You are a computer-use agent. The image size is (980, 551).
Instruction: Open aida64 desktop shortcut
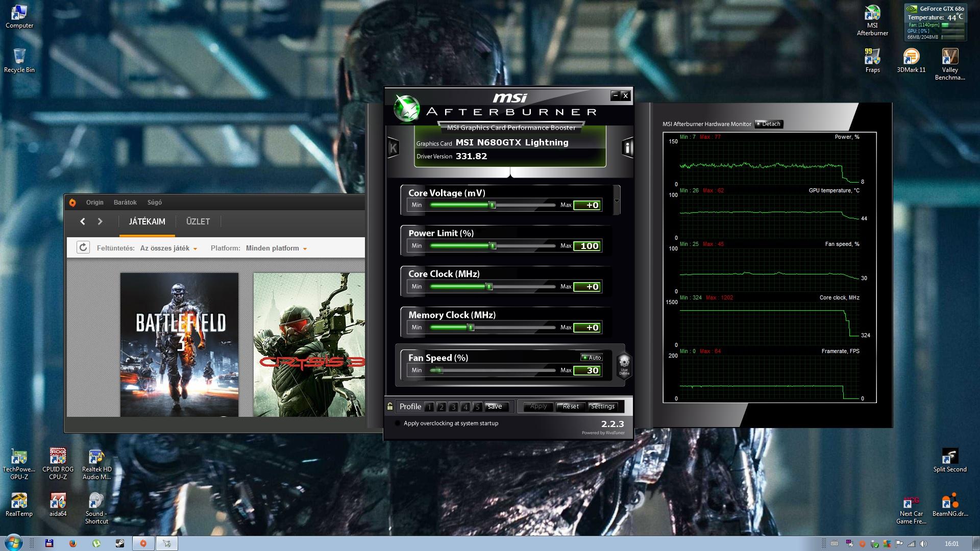[x=58, y=505]
